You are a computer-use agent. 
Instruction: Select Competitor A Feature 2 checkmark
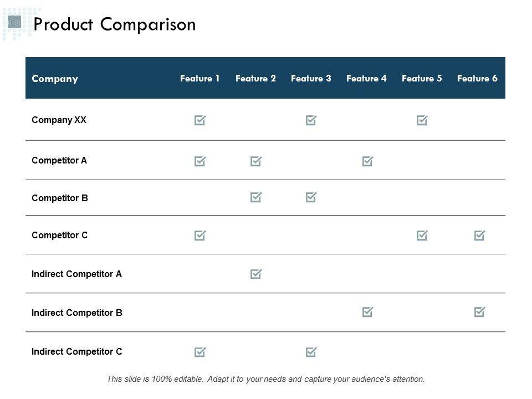pyautogui.click(x=255, y=161)
